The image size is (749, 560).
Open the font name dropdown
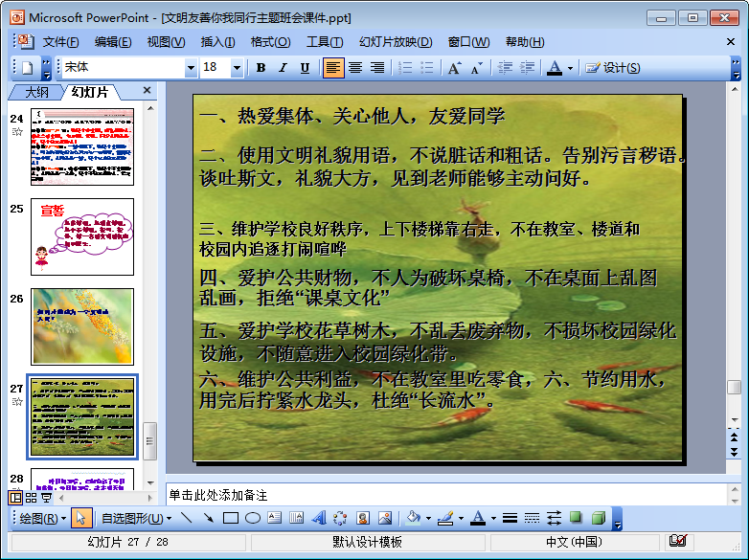191,68
